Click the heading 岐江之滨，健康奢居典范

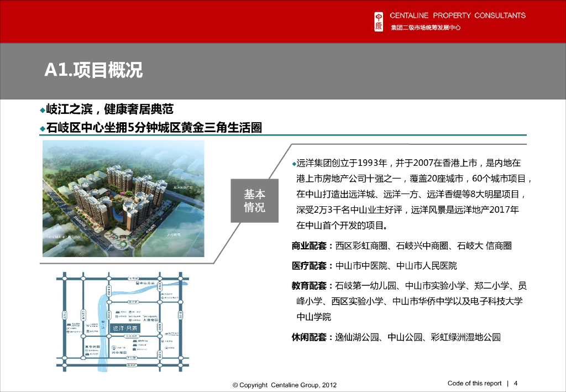click(110, 109)
